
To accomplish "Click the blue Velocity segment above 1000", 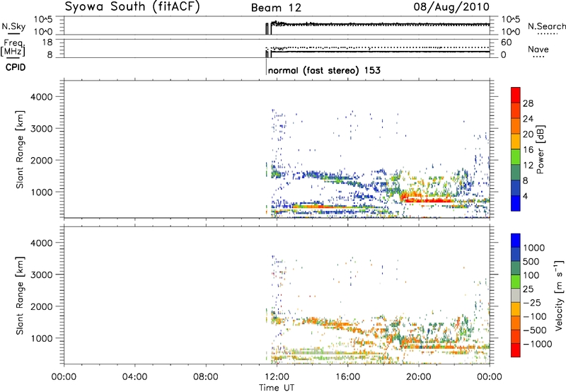I will pos(516,241).
